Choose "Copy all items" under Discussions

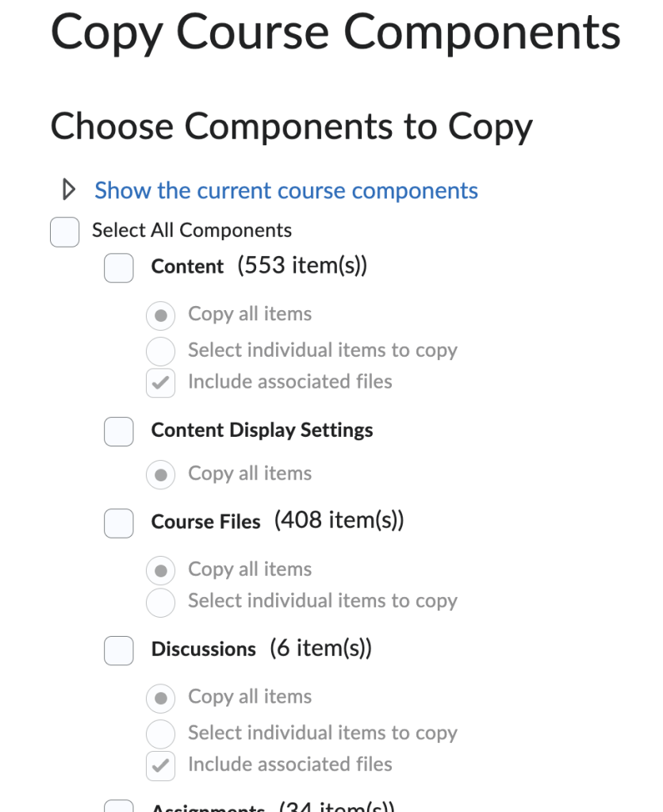tap(160, 698)
